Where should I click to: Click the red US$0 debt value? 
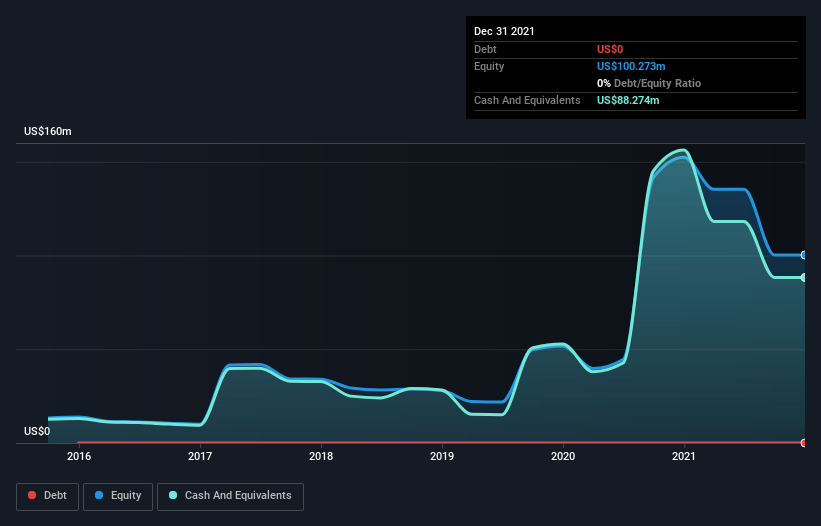pyautogui.click(x=610, y=49)
